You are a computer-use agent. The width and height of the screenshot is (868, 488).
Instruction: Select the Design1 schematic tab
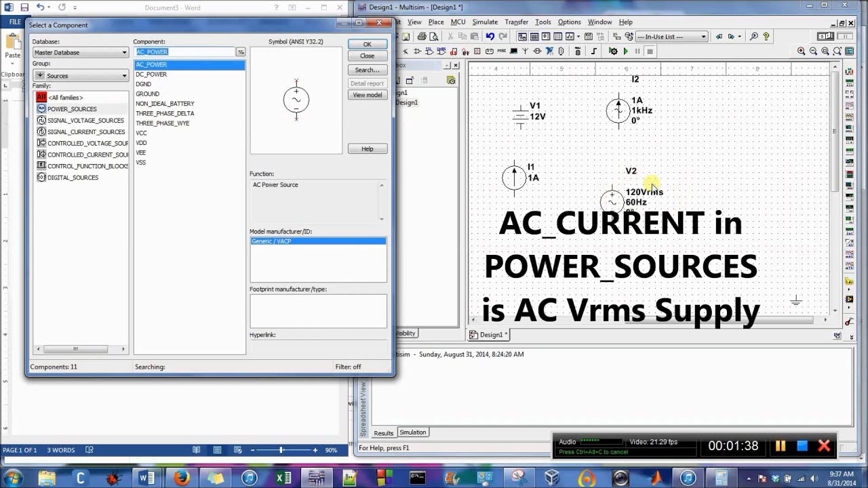tap(489, 335)
